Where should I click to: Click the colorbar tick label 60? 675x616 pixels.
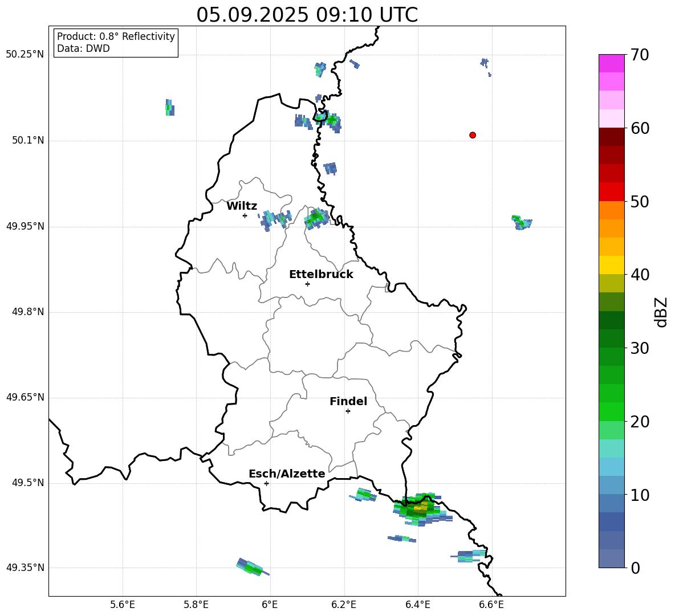point(640,128)
